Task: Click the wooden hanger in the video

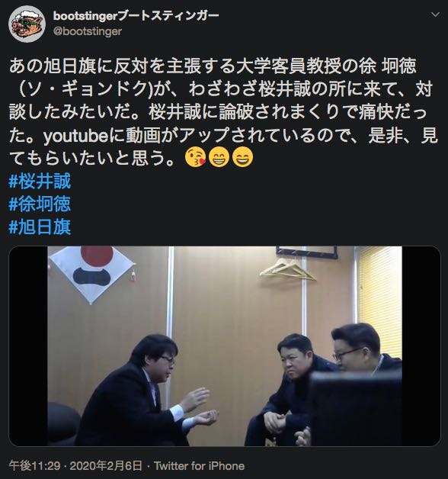Action: (288, 270)
